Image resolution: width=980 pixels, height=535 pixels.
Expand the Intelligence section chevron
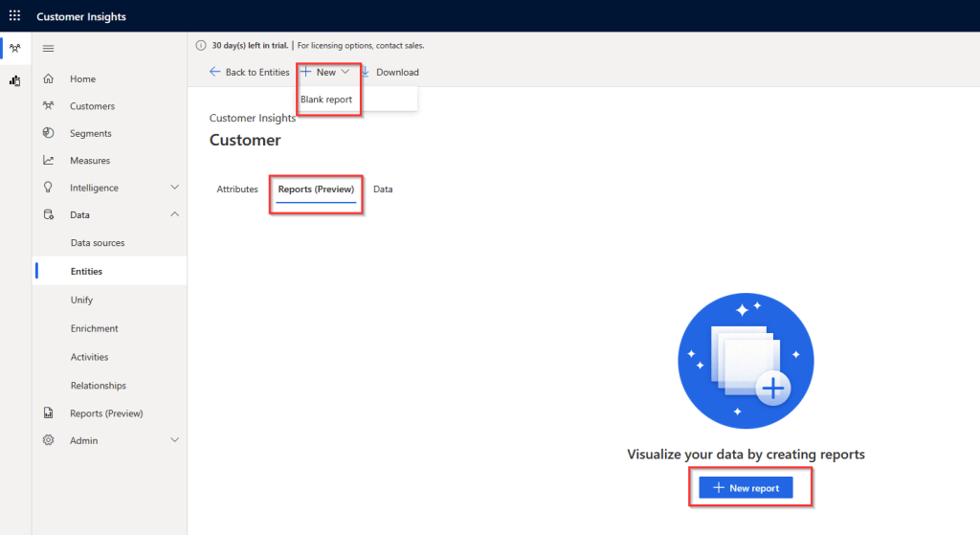(x=174, y=188)
